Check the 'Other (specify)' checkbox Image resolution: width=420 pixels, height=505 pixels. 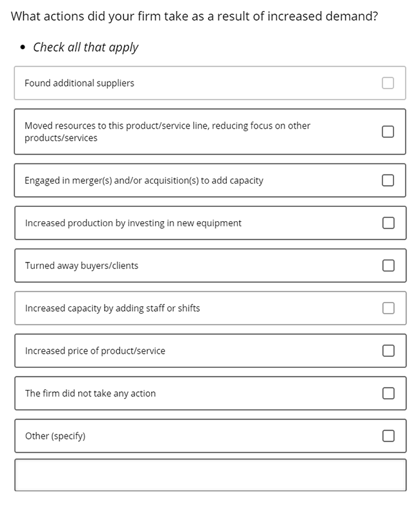388,436
